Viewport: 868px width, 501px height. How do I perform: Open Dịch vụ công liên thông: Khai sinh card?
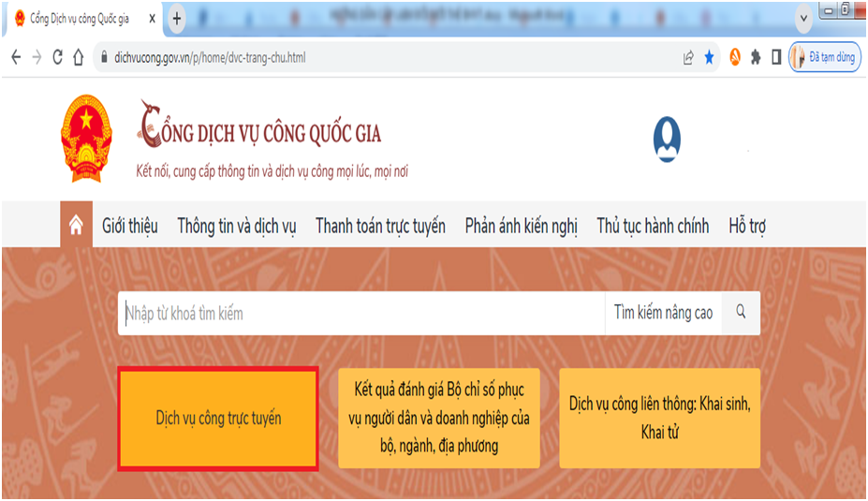tap(659, 418)
